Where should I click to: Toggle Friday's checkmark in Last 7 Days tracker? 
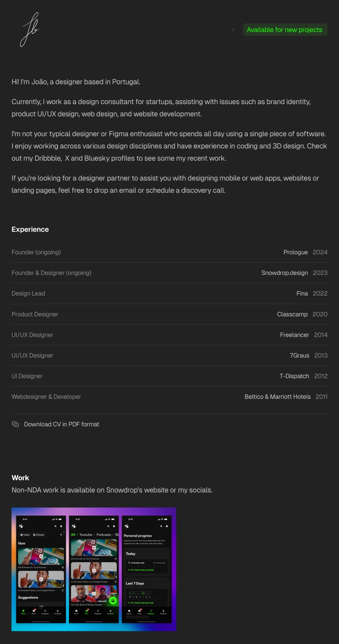143,593
